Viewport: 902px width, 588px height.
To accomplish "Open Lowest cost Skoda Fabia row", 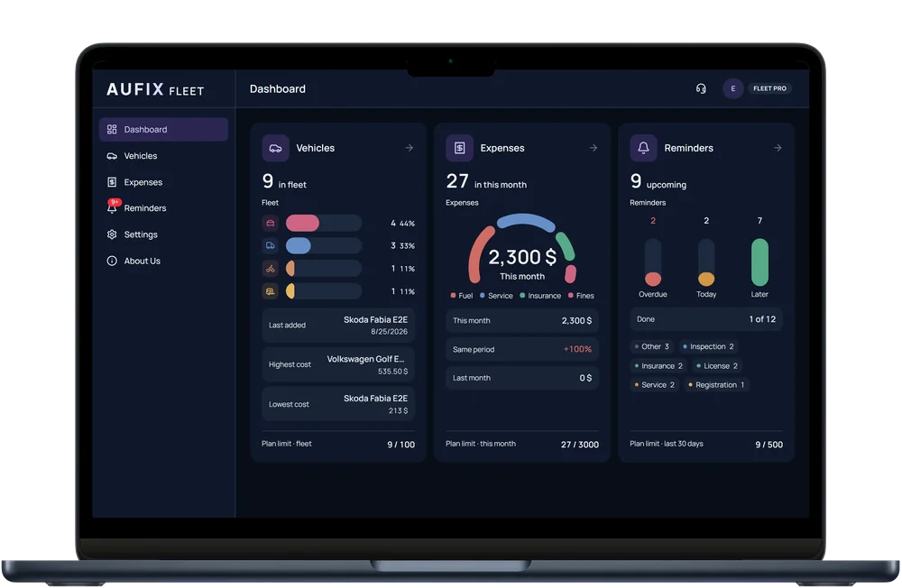I will point(338,404).
